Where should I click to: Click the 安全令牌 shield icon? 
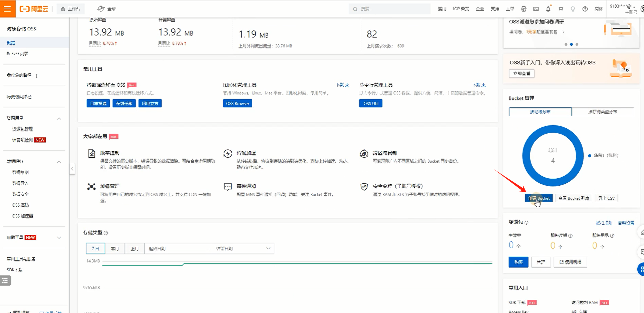[364, 187]
